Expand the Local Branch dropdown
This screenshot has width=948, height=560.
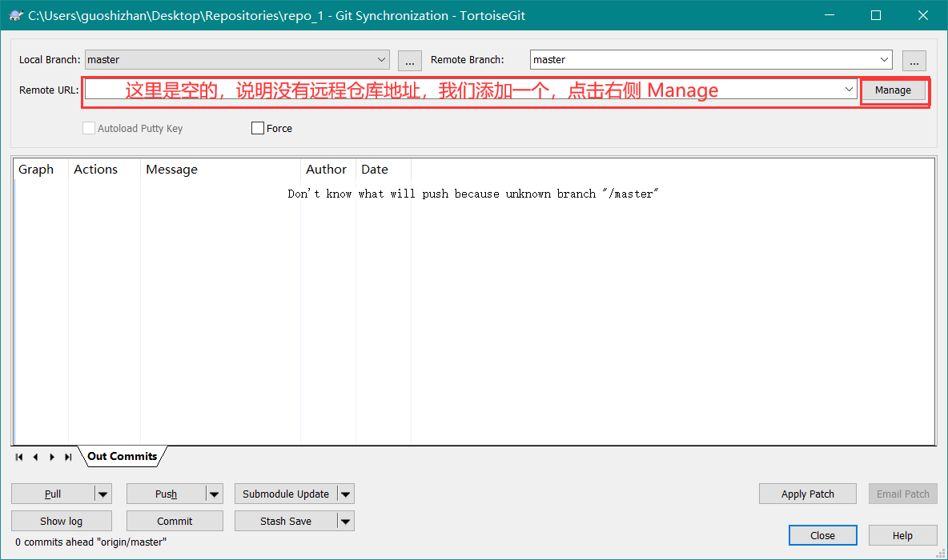click(x=381, y=59)
